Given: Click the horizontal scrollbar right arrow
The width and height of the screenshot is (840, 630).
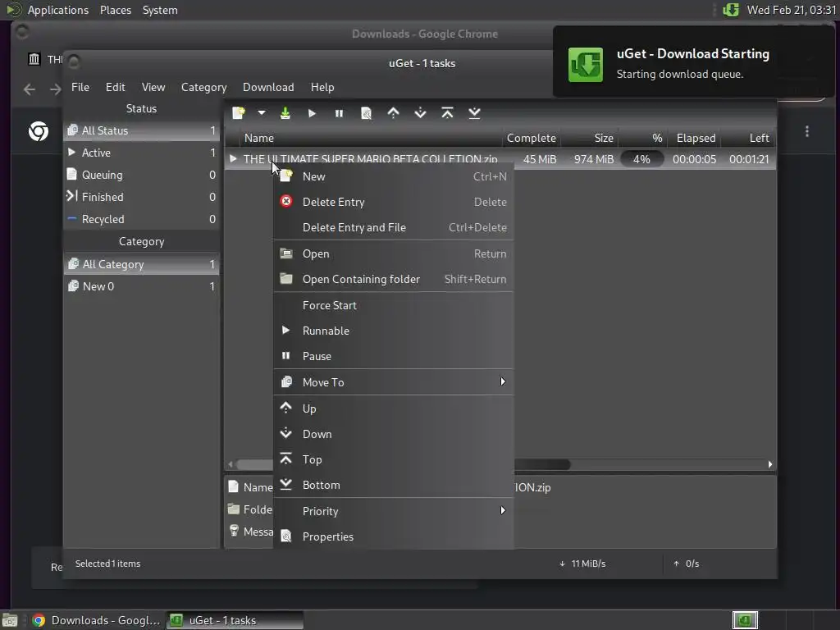Looking at the screenshot, I should coord(769,464).
